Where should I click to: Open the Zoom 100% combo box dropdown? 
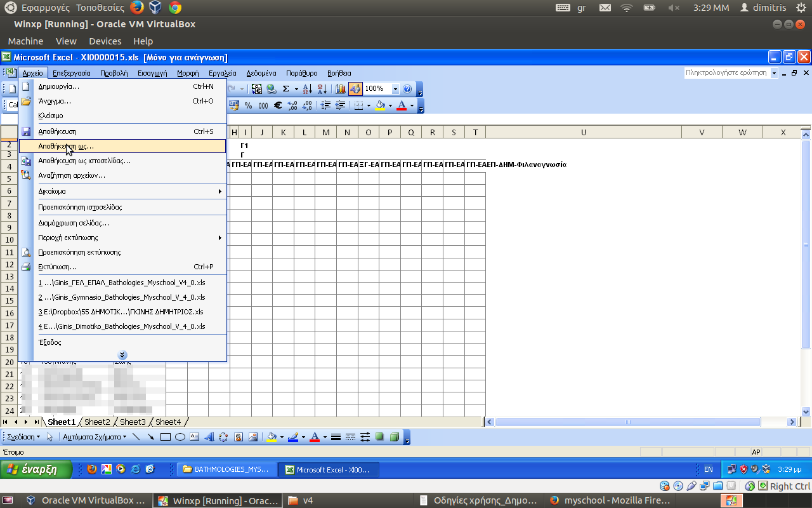pyautogui.click(x=395, y=89)
